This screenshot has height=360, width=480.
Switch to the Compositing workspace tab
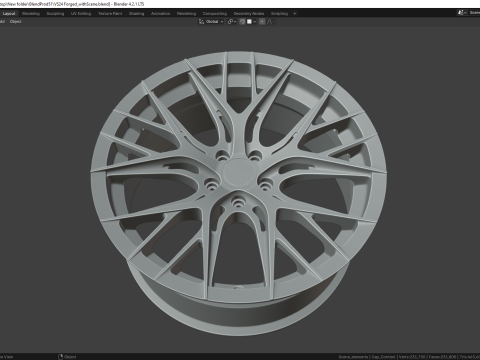(215, 14)
